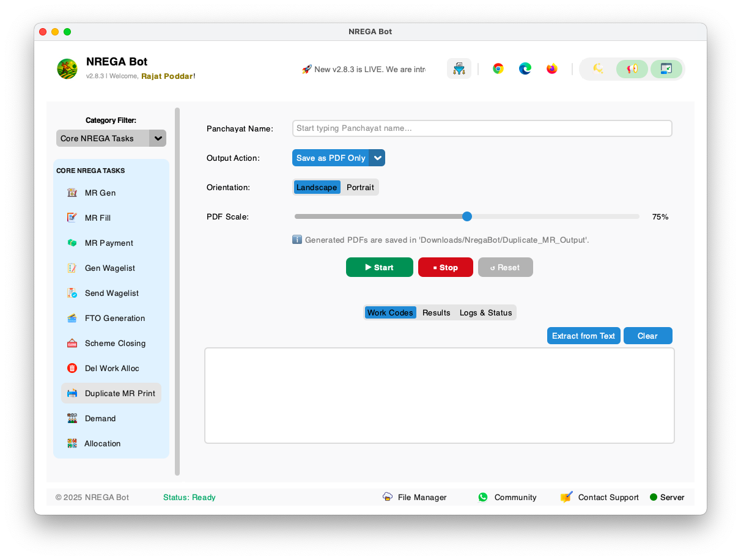Click the NREGA Bot logo icon
Viewport: 741px width, 560px height.
coord(67,68)
